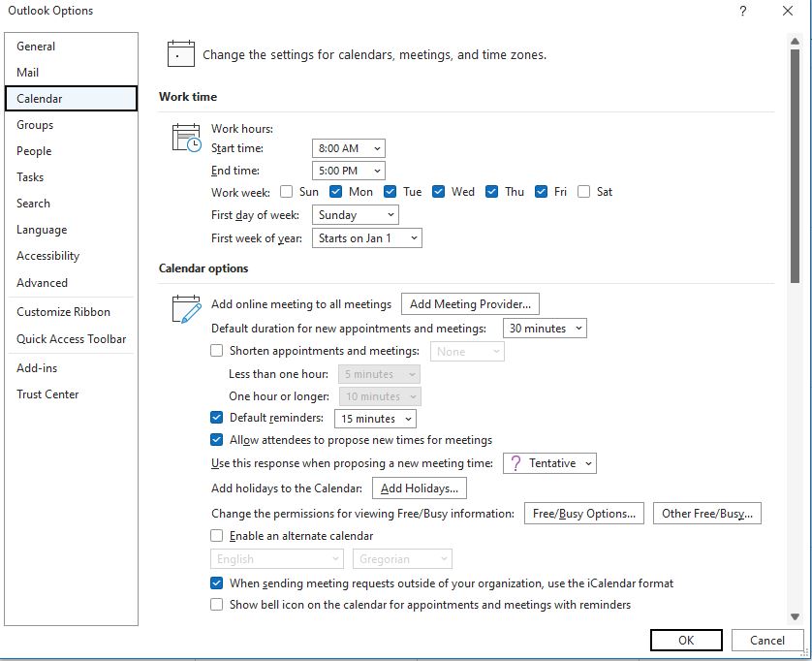Uncheck Tue in the work week

390,192
